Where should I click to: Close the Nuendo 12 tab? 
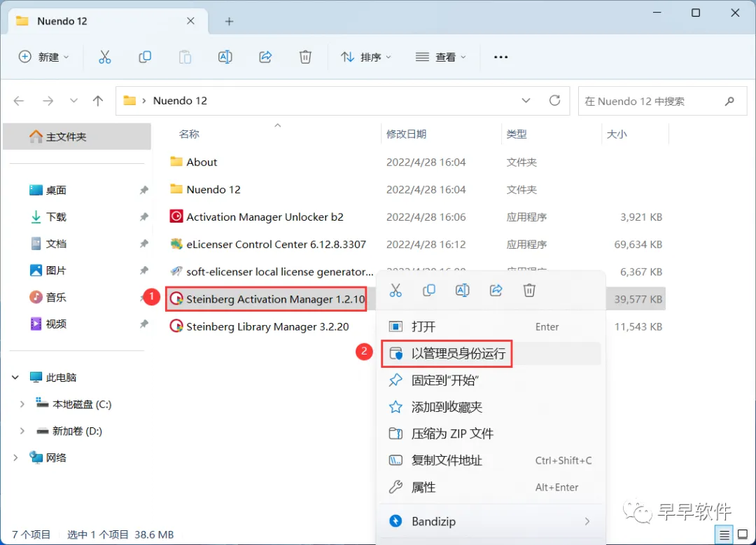pos(190,21)
